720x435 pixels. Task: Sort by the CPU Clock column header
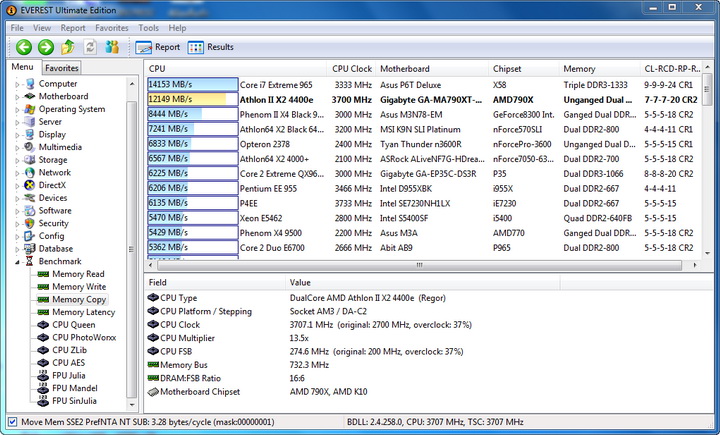pyautogui.click(x=351, y=69)
